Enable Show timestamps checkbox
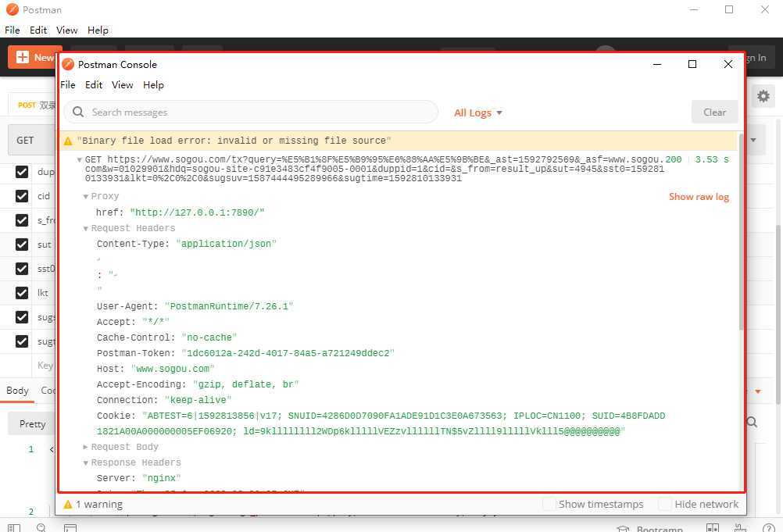783x532 pixels. pyautogui.click(x=549, y=504)
